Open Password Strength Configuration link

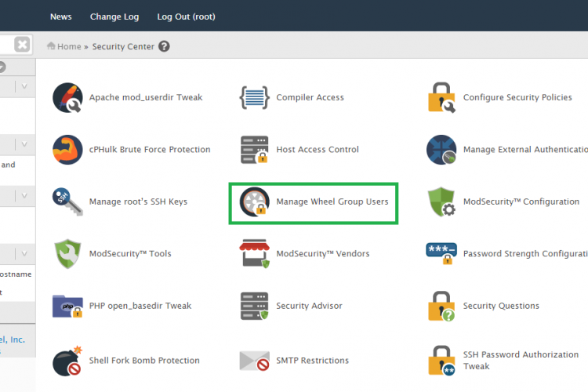[x=525, y=254]
